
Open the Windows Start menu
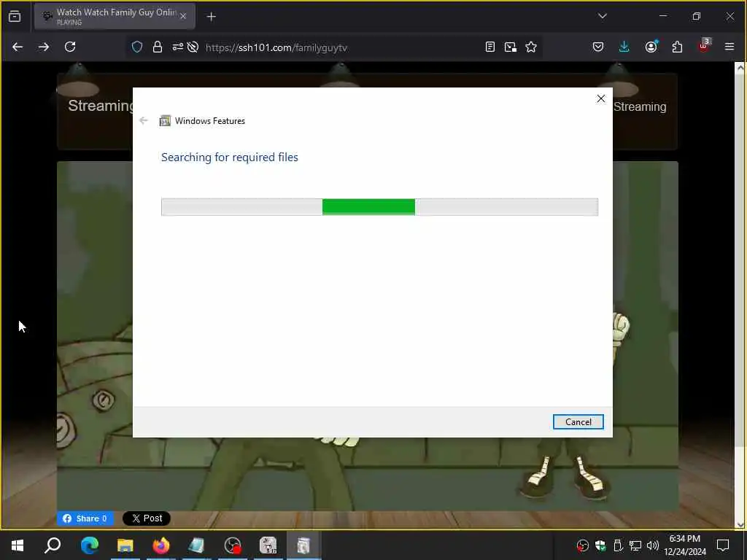(18, 545)
